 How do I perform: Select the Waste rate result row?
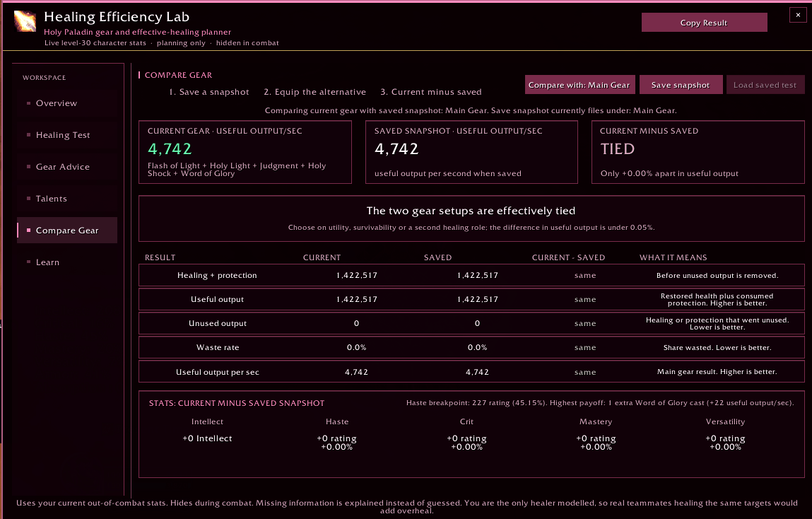point(471,348)
